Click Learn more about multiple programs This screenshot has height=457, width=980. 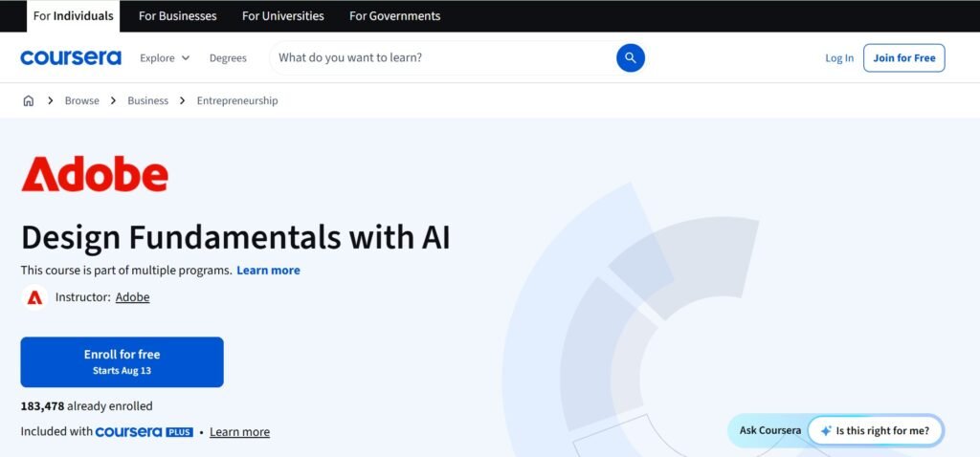[x=268, y=271]
